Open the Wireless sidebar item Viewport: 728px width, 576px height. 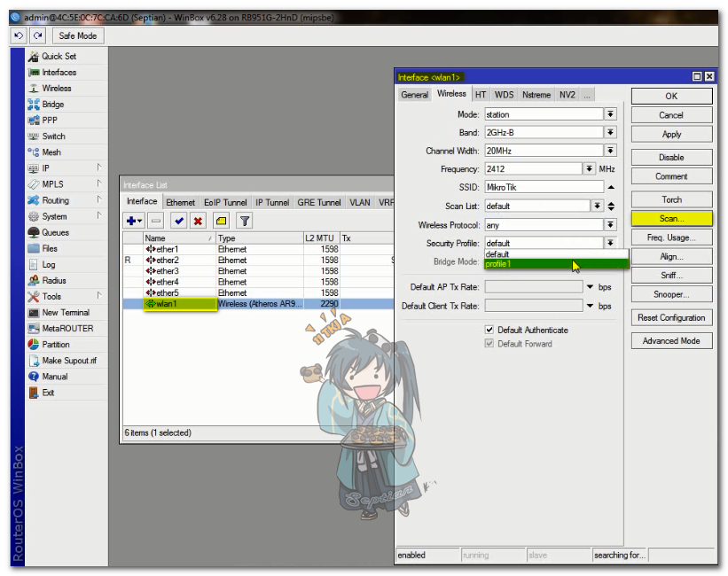click(x=57, y=89)
